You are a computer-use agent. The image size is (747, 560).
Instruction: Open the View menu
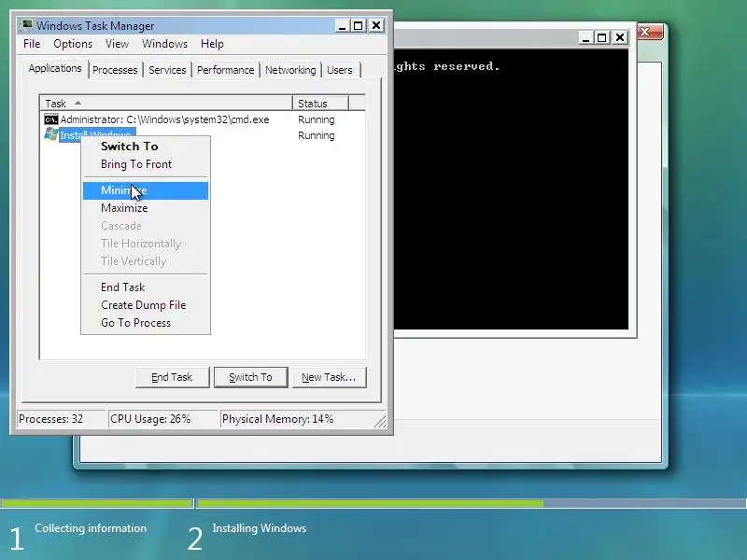[x=118, y=44]
